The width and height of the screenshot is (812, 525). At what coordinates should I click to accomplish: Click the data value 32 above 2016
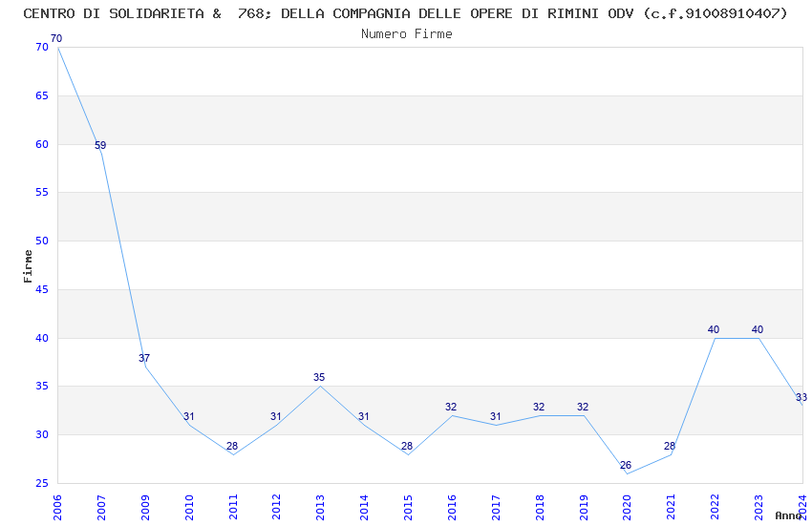pyautogui.click(x=451, y=407)
